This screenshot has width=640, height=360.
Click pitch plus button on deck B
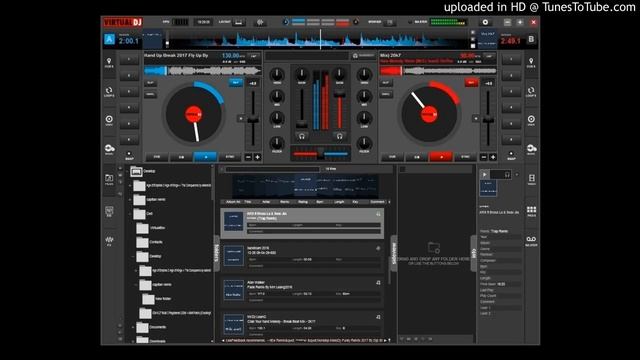tap(493, 157)
